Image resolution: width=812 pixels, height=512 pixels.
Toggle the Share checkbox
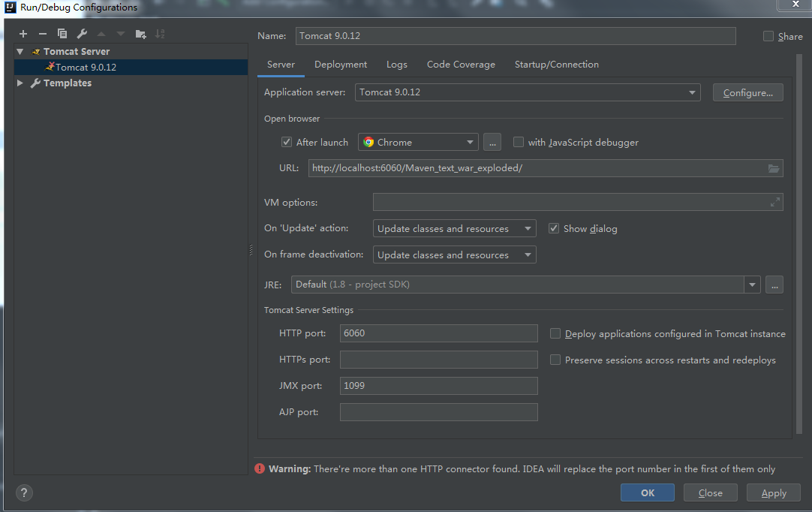pyautogui.click(x=768, y=36)
